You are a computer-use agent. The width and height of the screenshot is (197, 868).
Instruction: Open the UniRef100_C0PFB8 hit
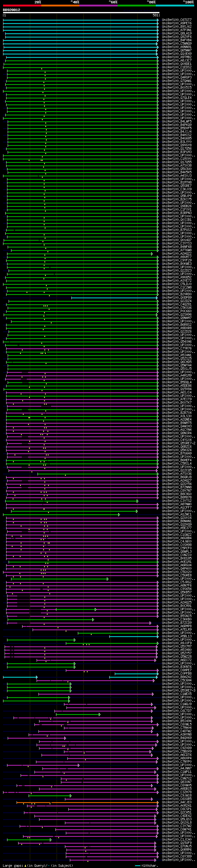[176, 674]
